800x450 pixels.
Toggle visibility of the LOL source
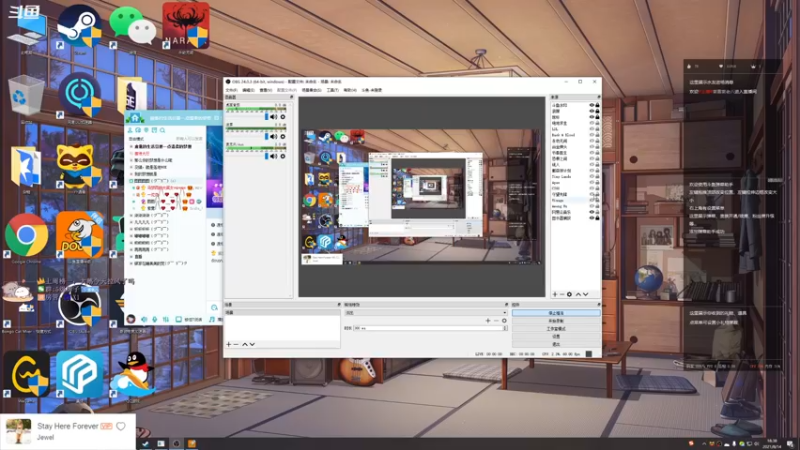point(592,129)
